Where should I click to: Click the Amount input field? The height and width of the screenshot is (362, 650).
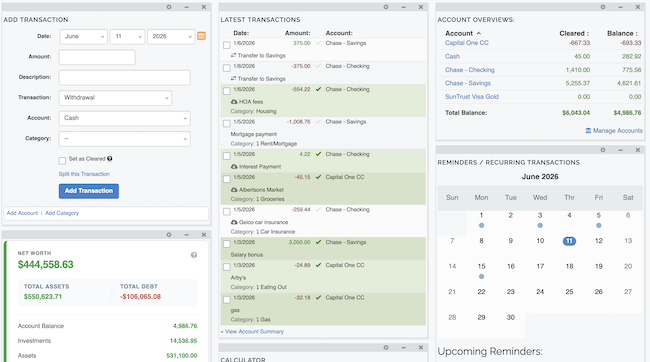[x=97, y=57]
